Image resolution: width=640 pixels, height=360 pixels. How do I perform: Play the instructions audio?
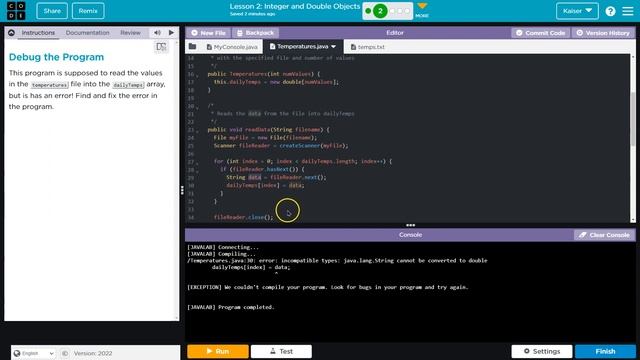pyautogui.click(x=171, y=33)
